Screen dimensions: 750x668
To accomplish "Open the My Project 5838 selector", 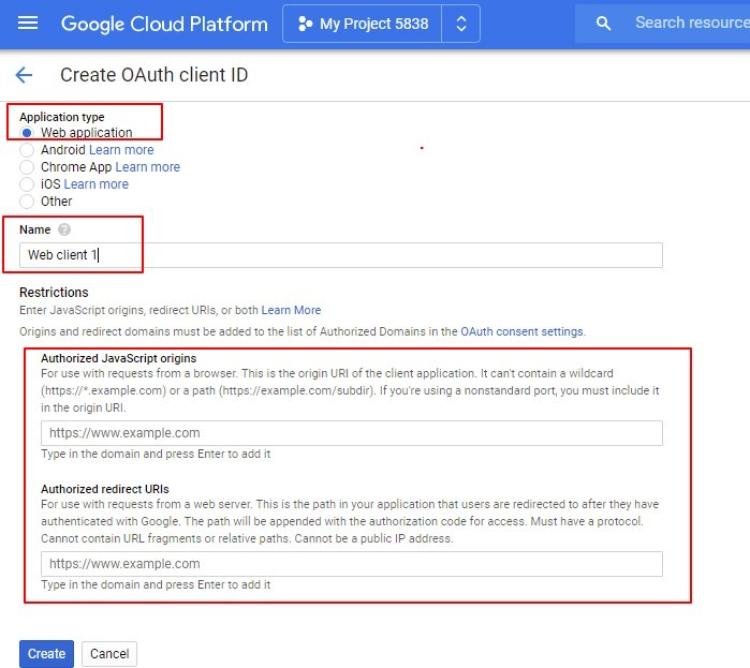I will point(362,23).
